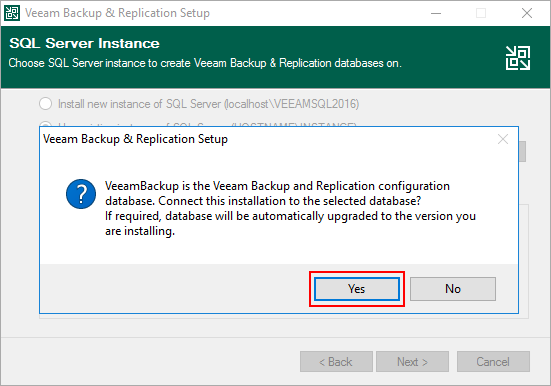Minimize the Veeam Setup window

point(436,13)
